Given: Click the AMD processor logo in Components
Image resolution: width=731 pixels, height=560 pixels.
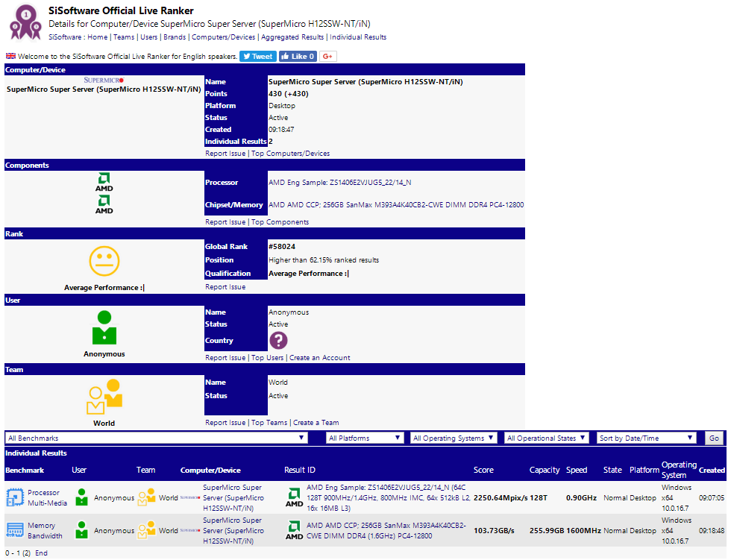Looking at the screenshot, I should pos(104,182).
